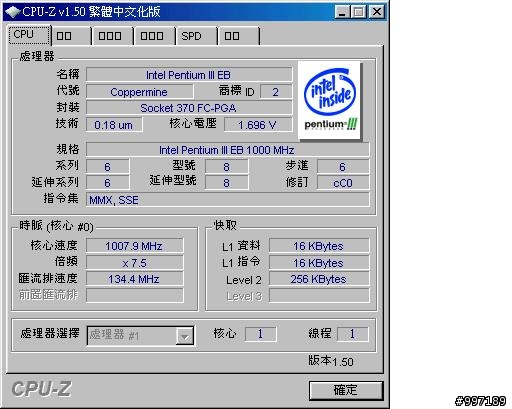Click the 系列 family value '6'
This screenshot has width=512, height=409.
pos(107,166)
